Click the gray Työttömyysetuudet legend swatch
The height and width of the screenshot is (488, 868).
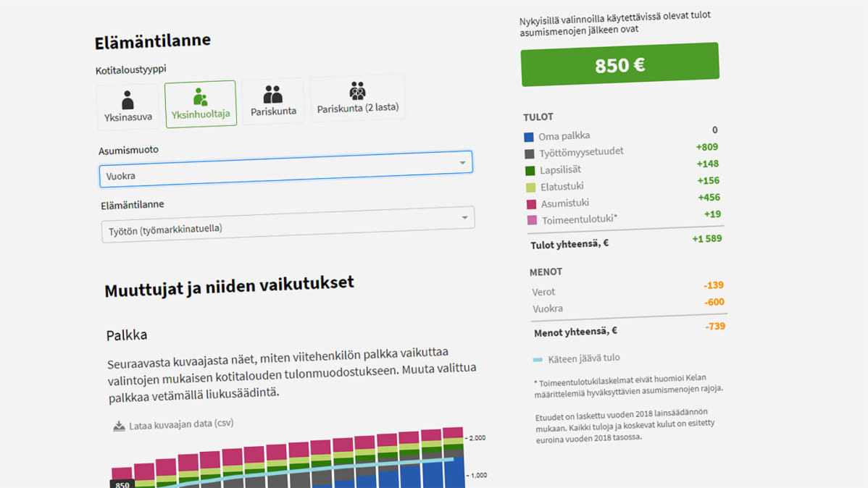pyautogui.click(x=529, y=153)
